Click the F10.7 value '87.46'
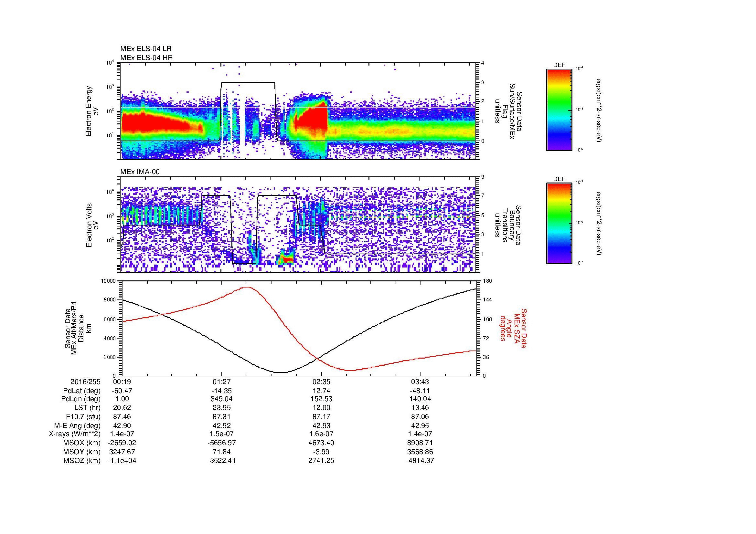The height and width of the screenshot is (534, 756). pyautogui.click(x=122, y=416)
